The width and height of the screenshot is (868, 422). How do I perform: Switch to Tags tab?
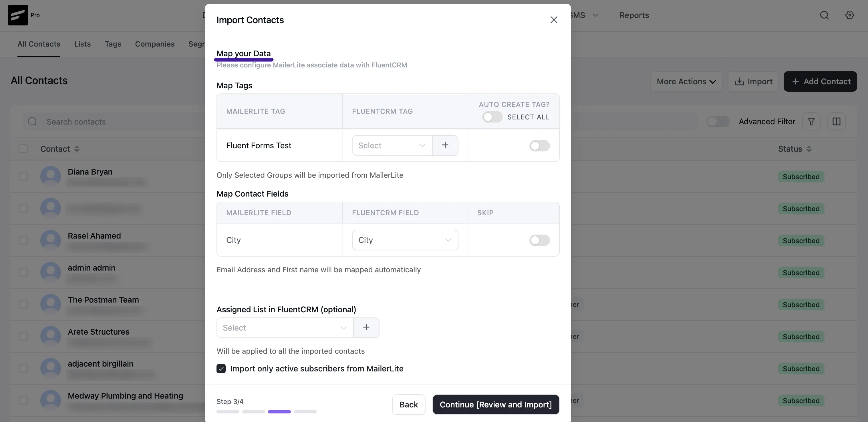point(113,44)
